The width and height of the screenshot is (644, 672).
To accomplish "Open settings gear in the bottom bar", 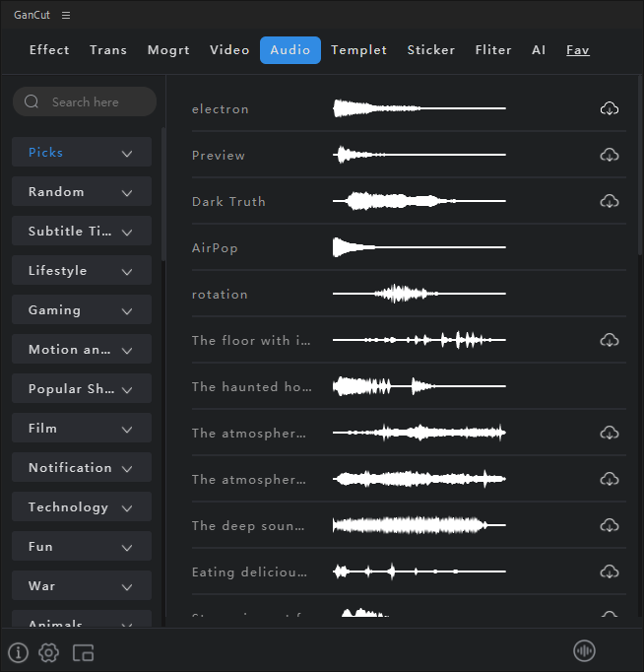I will (49, 652).
